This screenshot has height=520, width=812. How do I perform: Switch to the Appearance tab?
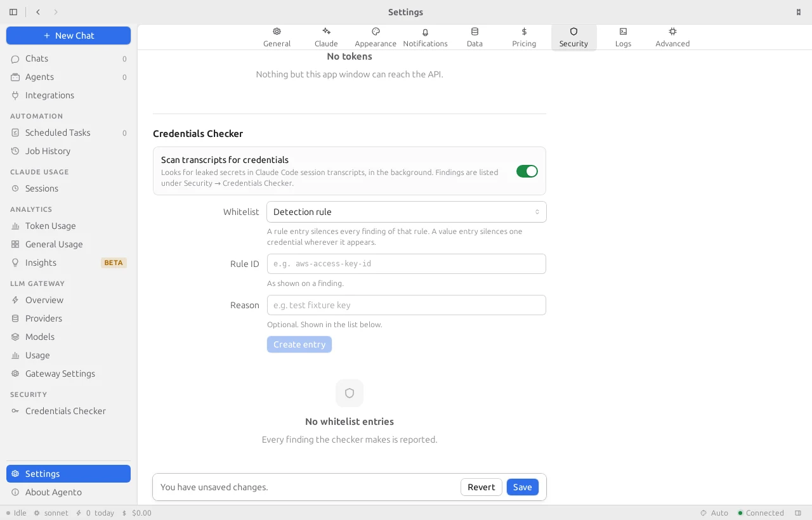[x=376, y=37]
